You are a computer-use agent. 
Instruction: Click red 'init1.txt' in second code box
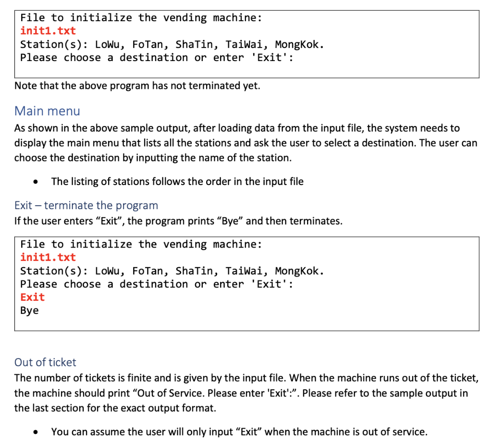[48, 258]
